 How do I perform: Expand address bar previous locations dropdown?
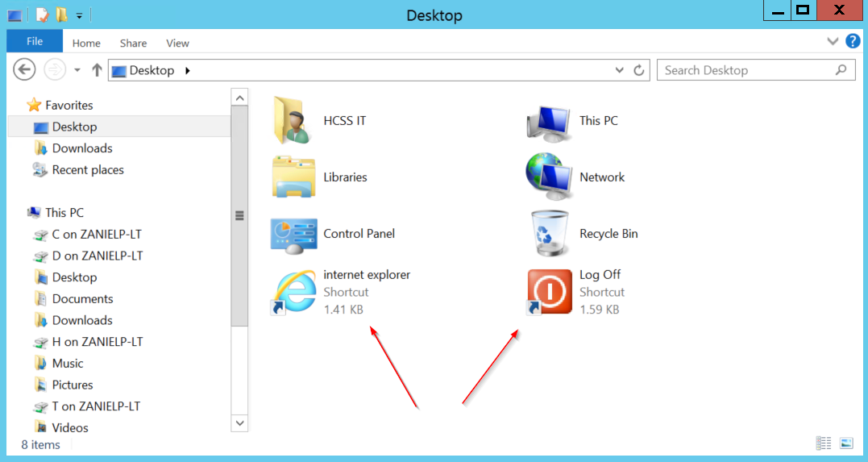620,70
